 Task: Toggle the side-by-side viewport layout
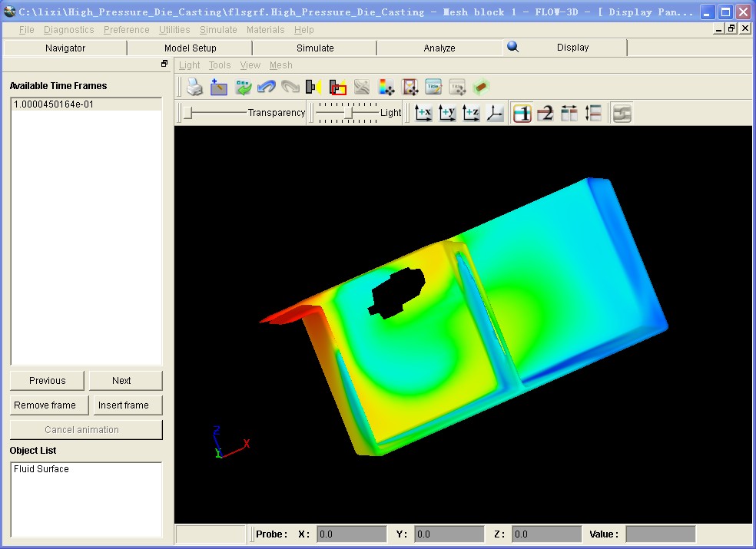coord(569,114)
